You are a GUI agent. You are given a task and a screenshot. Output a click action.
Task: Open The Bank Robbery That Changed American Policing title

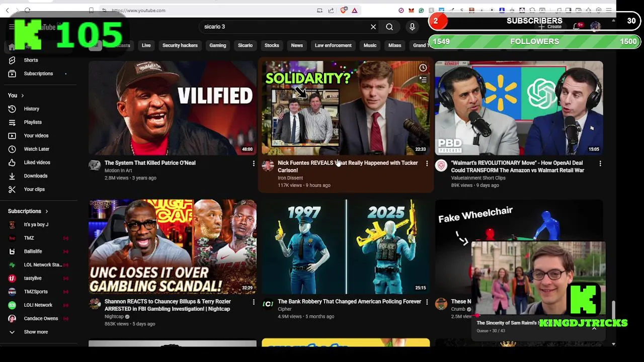349,302
